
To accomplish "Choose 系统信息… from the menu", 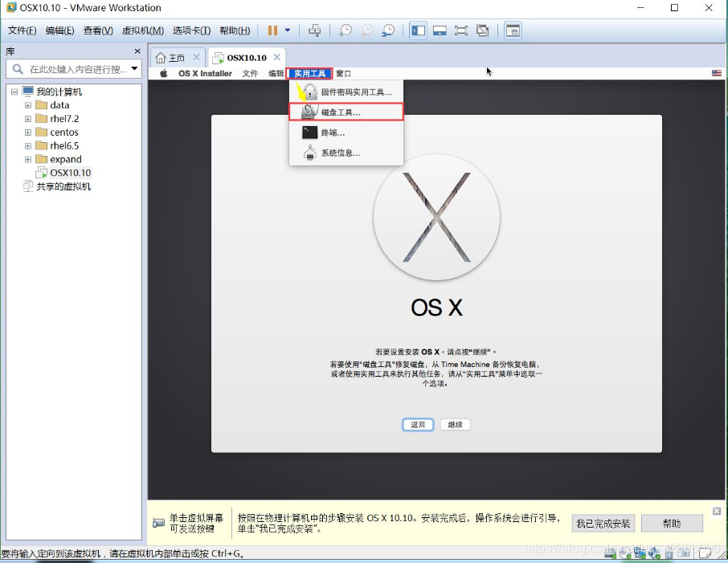I will pos(346,153).
